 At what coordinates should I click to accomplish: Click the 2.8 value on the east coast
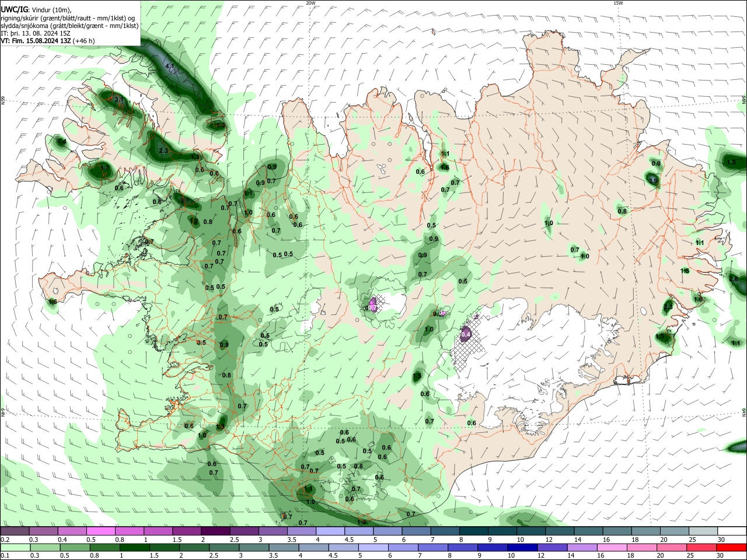[x=734, y=279]
